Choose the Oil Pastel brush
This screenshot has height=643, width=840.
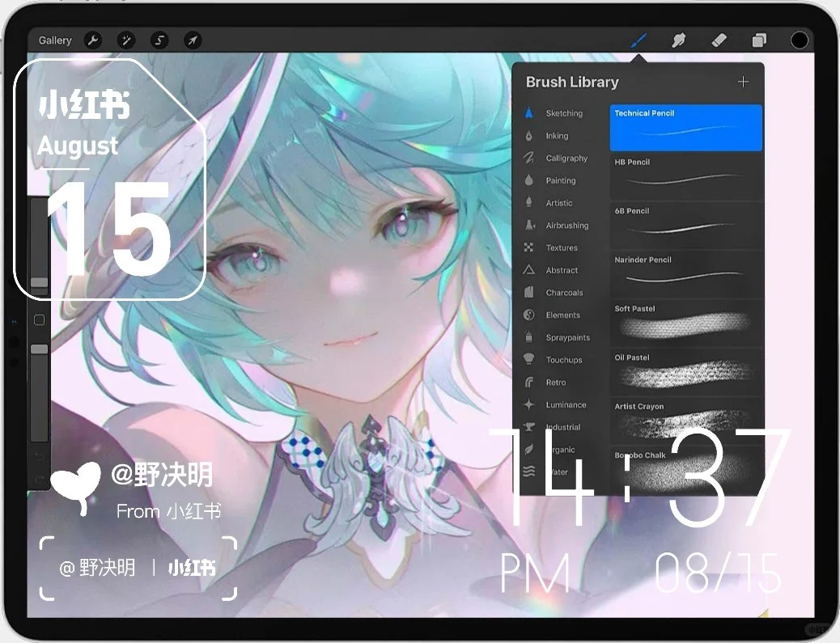pyautogui.click(x=685, y=372)
